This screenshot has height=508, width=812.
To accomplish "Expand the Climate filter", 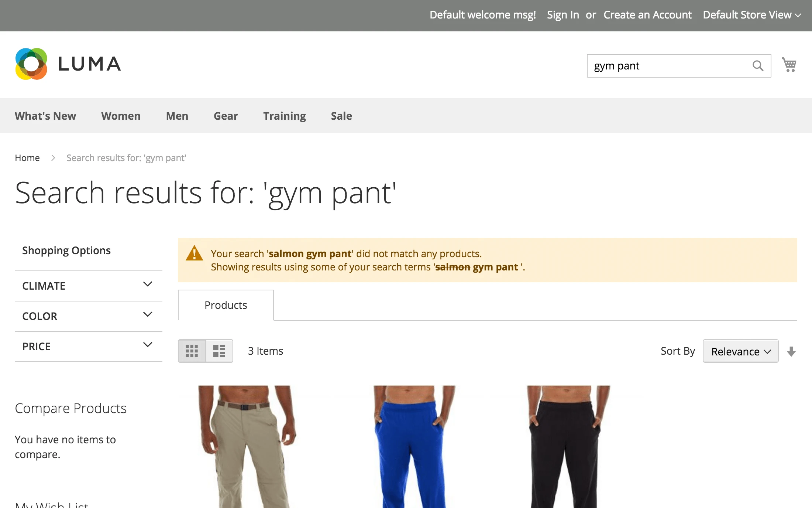I will (x=89, y=286).
